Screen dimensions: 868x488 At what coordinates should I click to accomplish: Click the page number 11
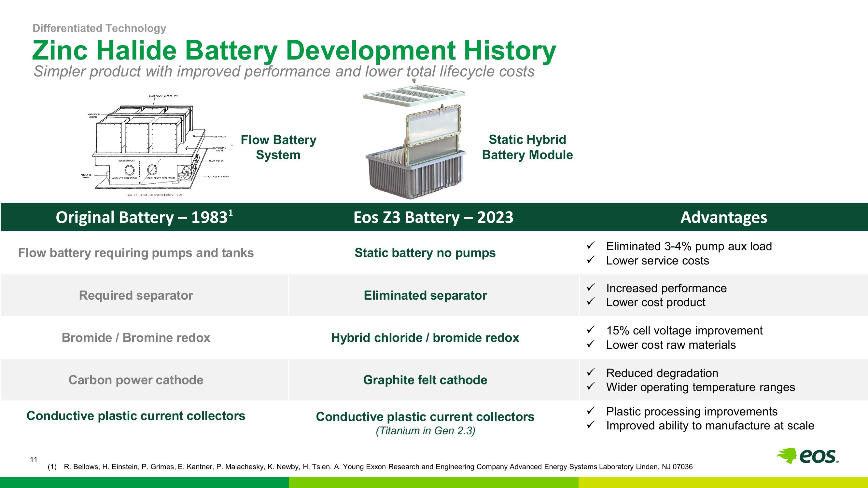coord(34,460)
